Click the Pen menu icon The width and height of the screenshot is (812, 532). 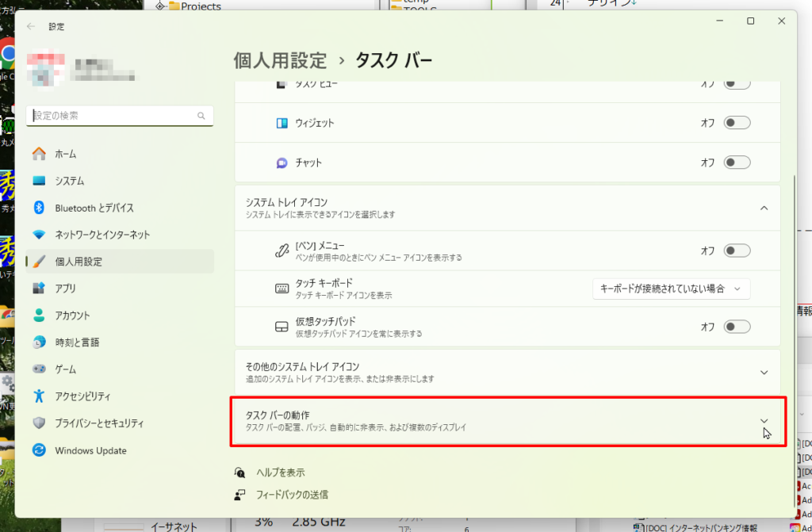[x=282, y=251]
